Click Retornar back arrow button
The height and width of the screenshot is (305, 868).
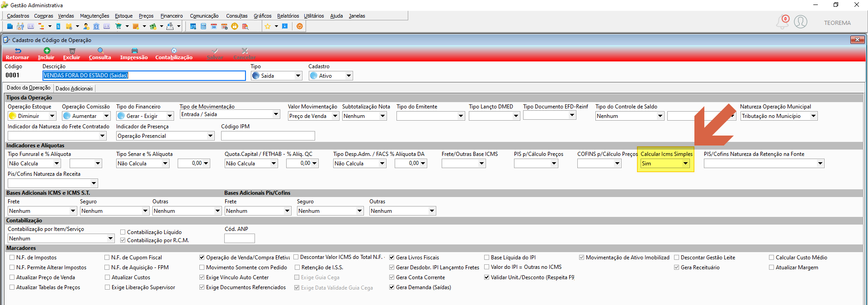[x=17, y=54]
